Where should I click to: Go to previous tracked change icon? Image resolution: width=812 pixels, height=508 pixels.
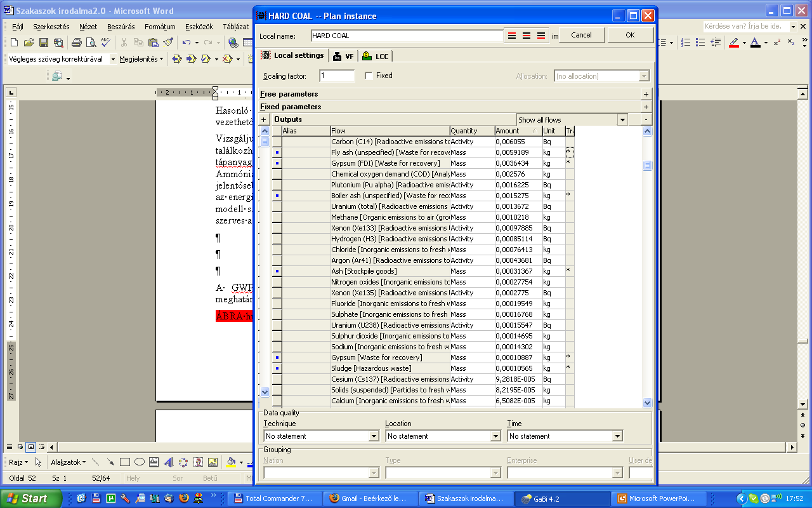pyautogui.click(x=177, y=59)
